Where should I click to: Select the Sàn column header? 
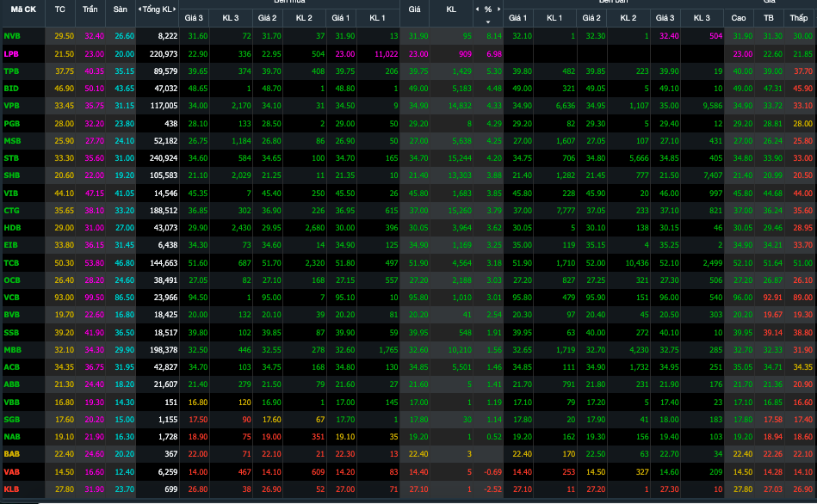point(120,9)
